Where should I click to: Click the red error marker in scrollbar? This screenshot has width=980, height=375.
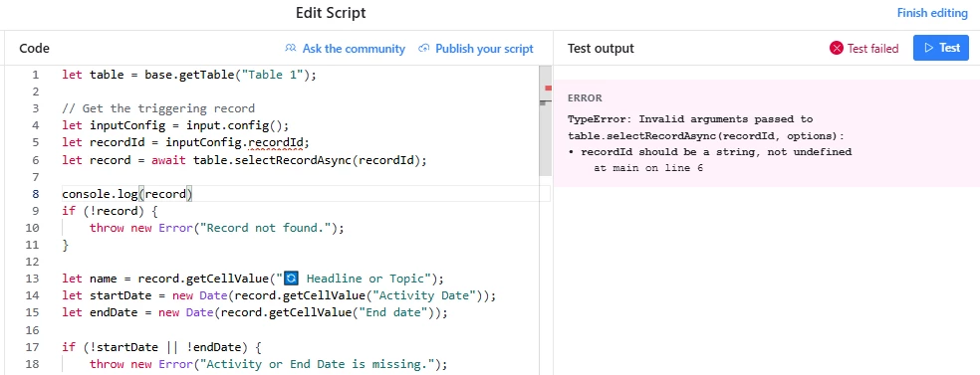click(x=548, y=88)
